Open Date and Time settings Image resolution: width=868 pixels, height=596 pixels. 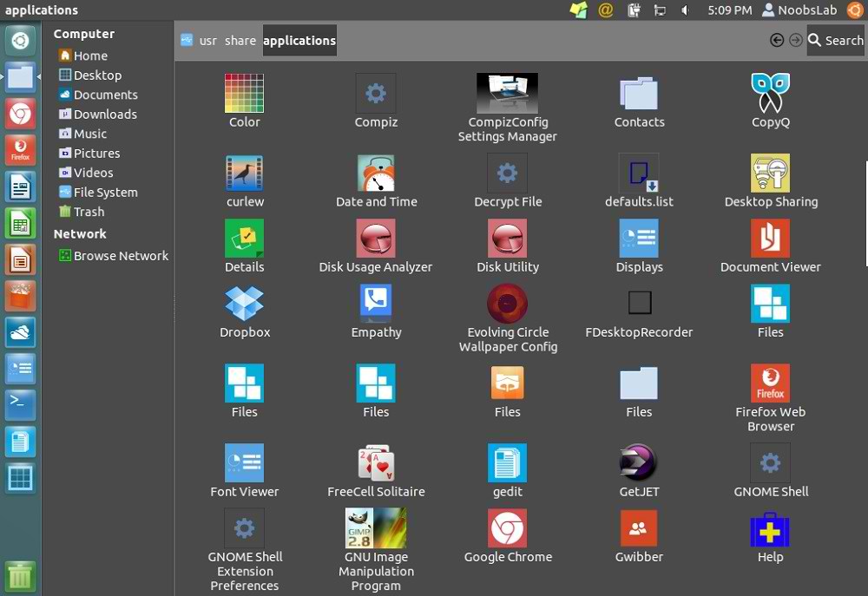tap(376, 173)
